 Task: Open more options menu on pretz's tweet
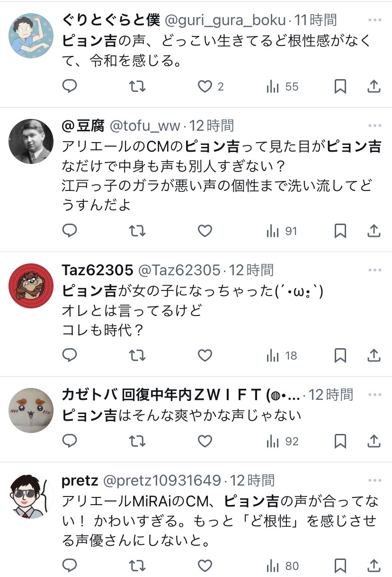coord(374,480)
